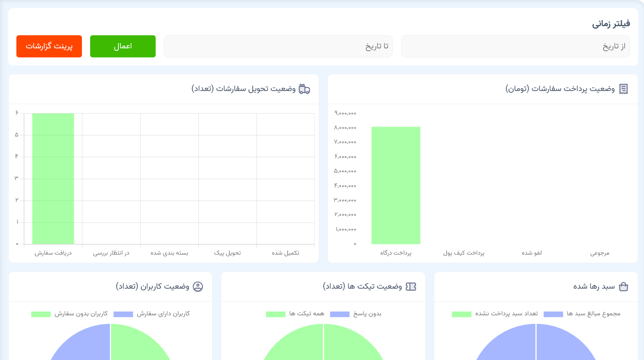
Task: Click the receipt icon beside وضعیت پرداخت سفارشات
Action: (623, 89)
